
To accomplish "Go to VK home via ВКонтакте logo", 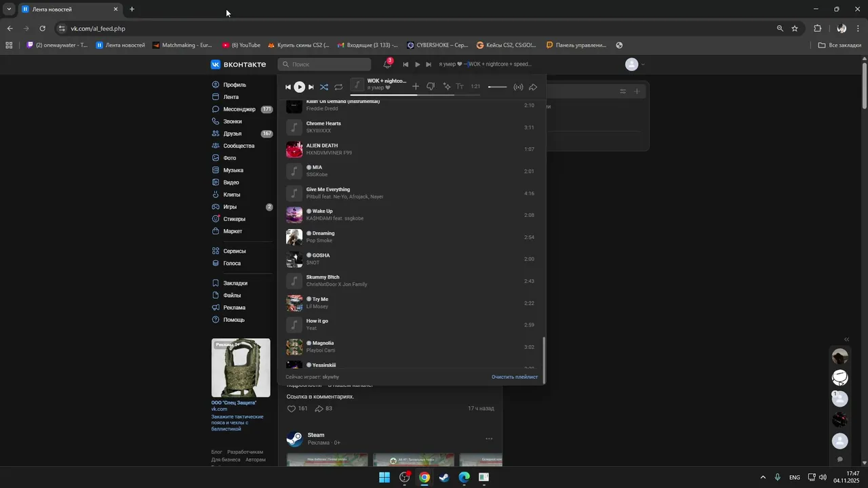I will coord(238,64).
